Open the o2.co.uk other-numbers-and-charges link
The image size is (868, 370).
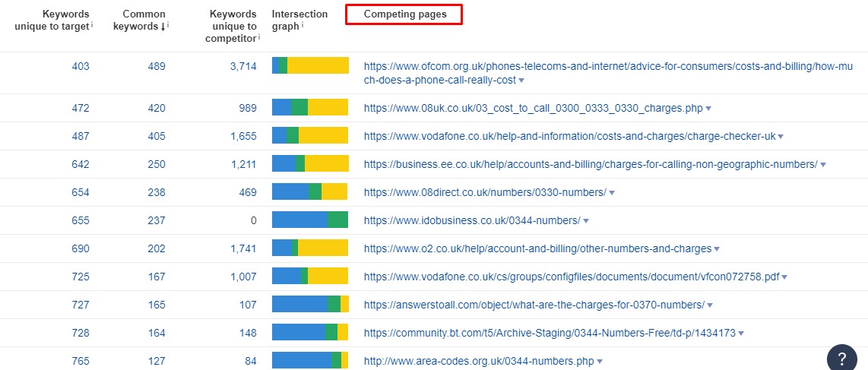[537, 249]
